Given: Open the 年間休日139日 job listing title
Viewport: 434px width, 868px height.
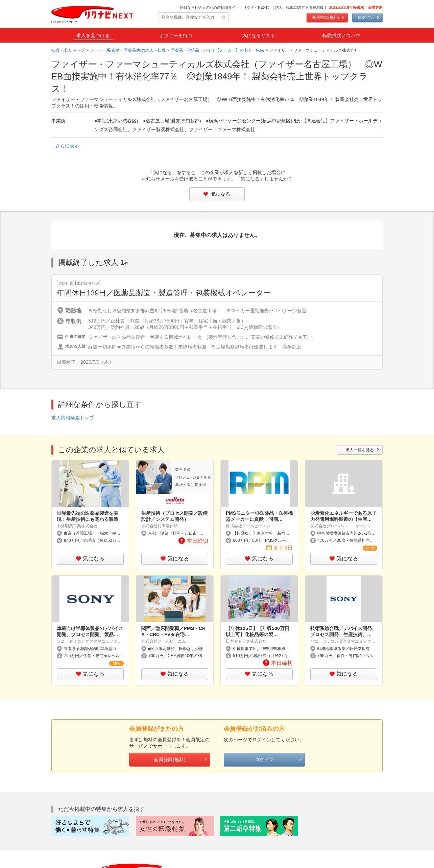Looking at the screenshot, I should pyautogui.click(x=164, y=293).
